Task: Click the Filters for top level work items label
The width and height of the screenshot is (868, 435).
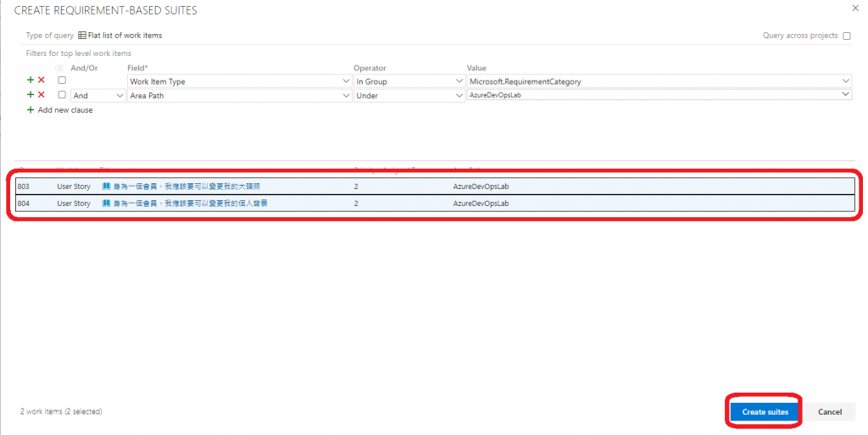Action: [79, 53]
